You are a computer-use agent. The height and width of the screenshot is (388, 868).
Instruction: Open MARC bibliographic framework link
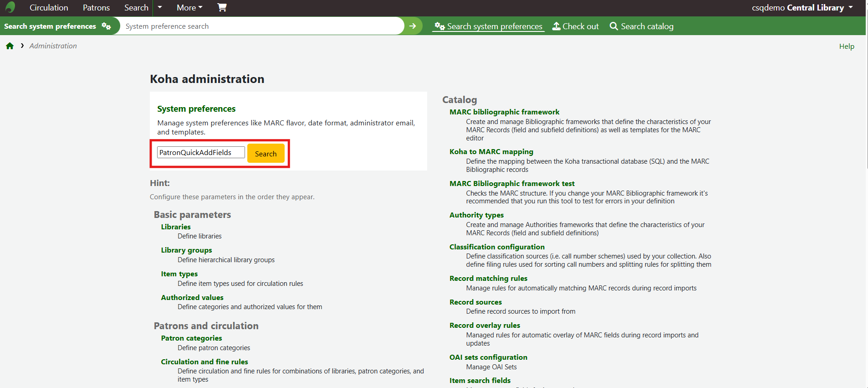504,112
